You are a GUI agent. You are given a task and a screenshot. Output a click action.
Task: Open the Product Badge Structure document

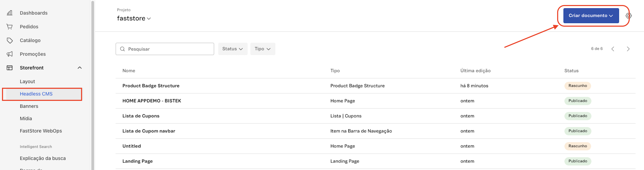[x=151, y=86]
